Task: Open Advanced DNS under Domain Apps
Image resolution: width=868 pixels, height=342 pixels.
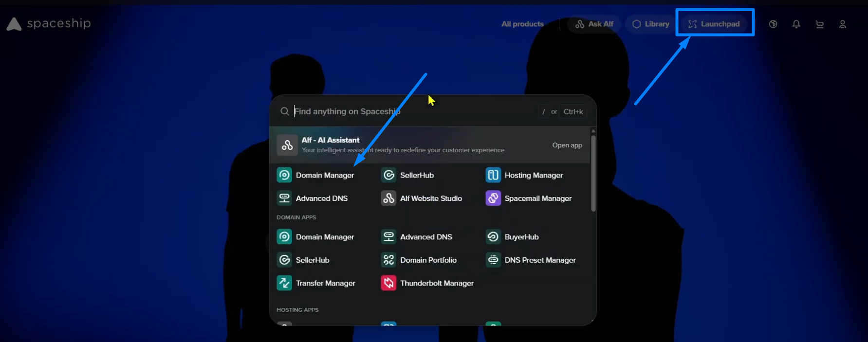Action: click(x=417, y=237)
